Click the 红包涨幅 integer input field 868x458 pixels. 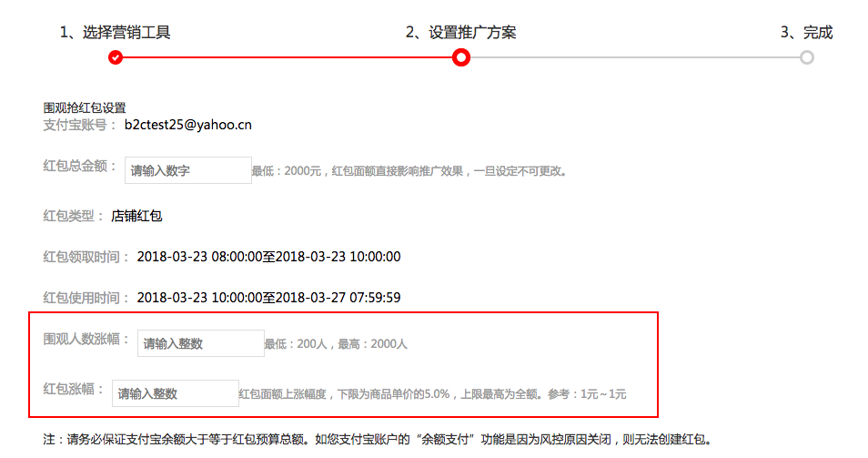coord(176,393)
